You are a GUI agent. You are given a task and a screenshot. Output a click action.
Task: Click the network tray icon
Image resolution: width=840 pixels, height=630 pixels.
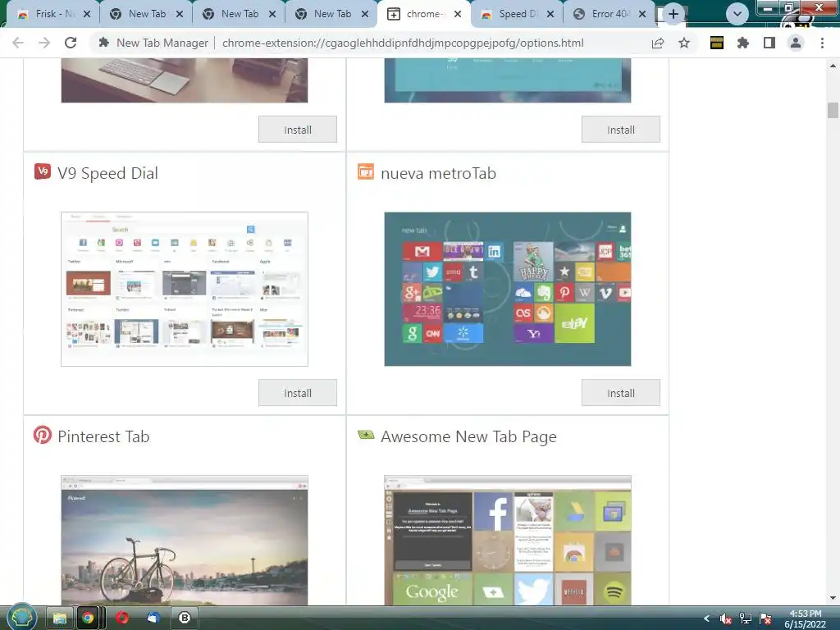[x=746, y=619]
